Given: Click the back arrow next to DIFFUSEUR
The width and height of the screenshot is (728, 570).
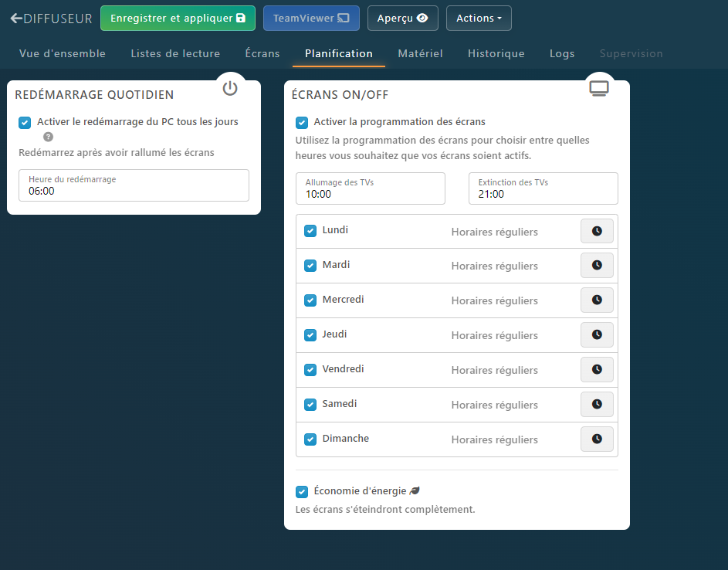Looking at the screenshot, I should pyautogui.click(x=16, y=19).
